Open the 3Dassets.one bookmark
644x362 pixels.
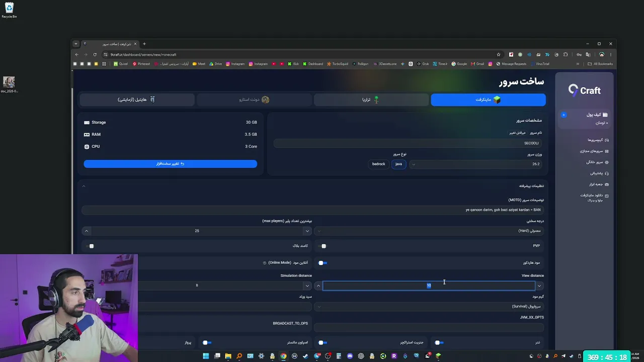point(384,64)
